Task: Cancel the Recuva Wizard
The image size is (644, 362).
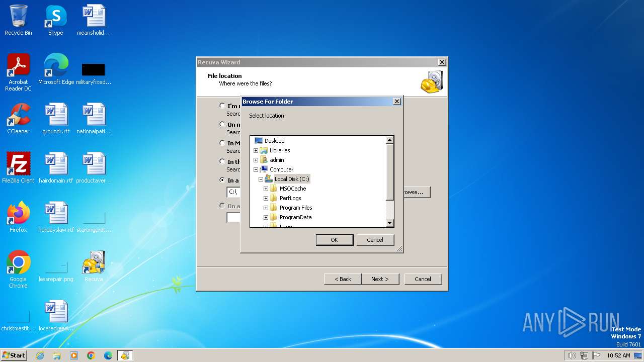Action: (x=423, y=279)
